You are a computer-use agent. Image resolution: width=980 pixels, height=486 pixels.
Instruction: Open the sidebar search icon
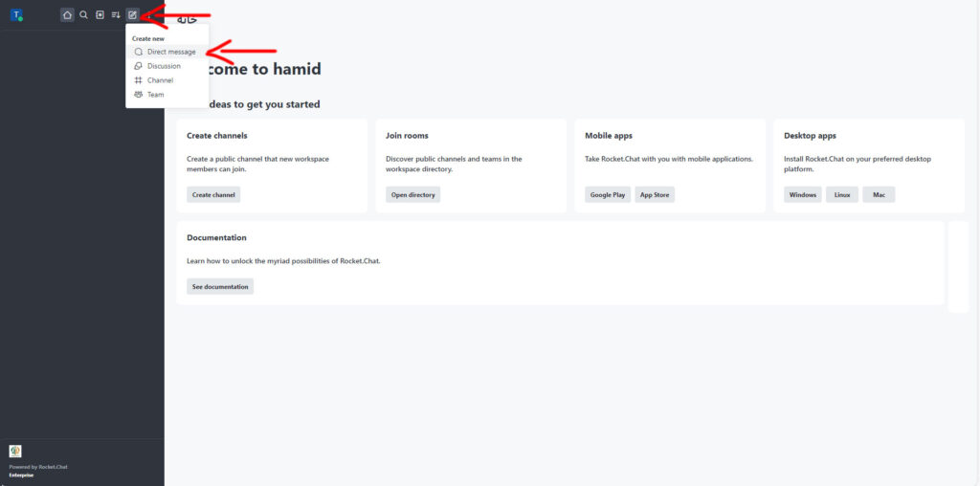pyautogui.click(x=83, y=14)
